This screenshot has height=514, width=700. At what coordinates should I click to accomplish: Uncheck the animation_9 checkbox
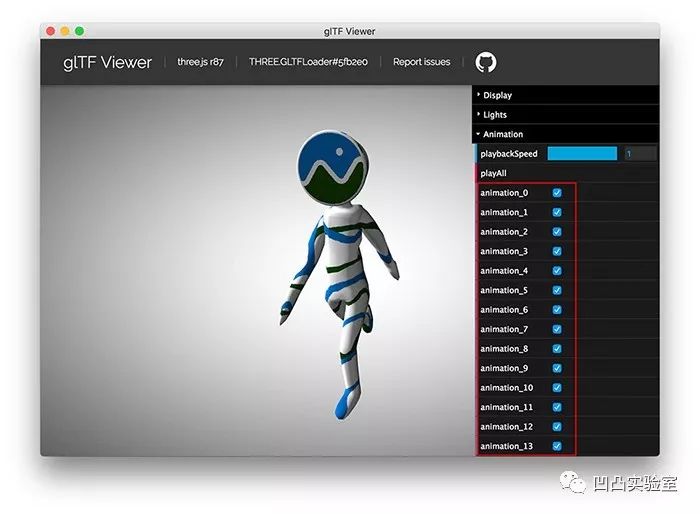(x=557, y=368)
